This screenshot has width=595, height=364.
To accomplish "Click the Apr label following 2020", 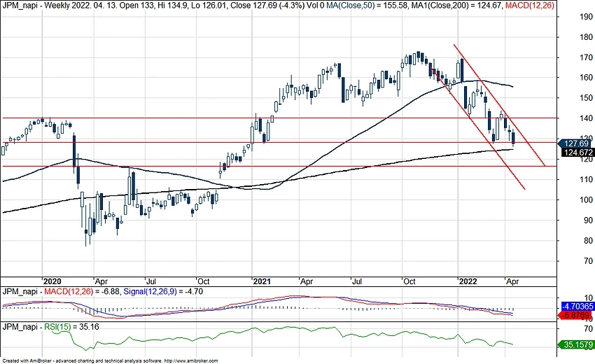I will 101,281.
